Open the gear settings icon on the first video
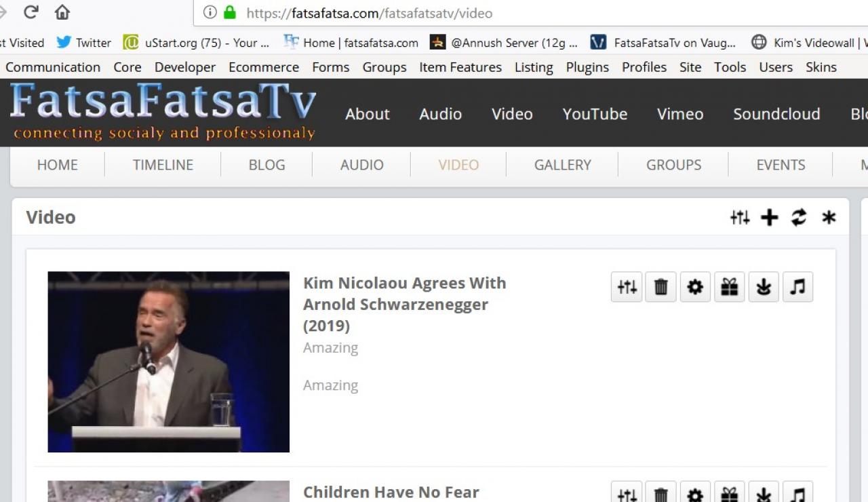Viewport: 868px width, 502px height. [695, 288]
